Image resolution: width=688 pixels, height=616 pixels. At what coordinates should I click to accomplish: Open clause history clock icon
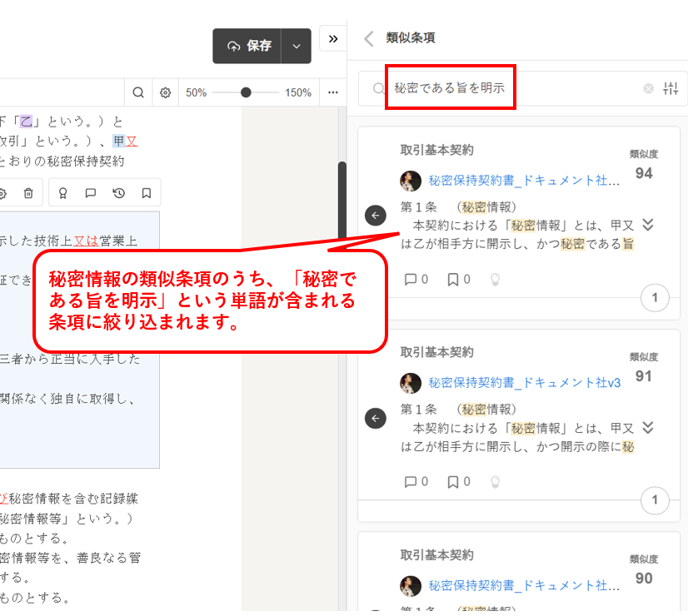coord(119,193)
